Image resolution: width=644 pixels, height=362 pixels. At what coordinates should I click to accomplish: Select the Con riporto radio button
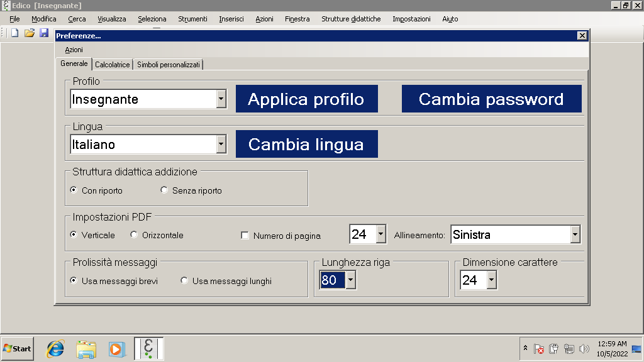pos(74,190)
